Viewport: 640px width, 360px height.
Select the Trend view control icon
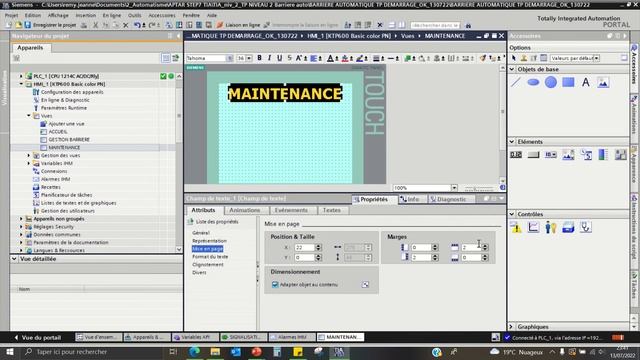[x=533, y=227]
